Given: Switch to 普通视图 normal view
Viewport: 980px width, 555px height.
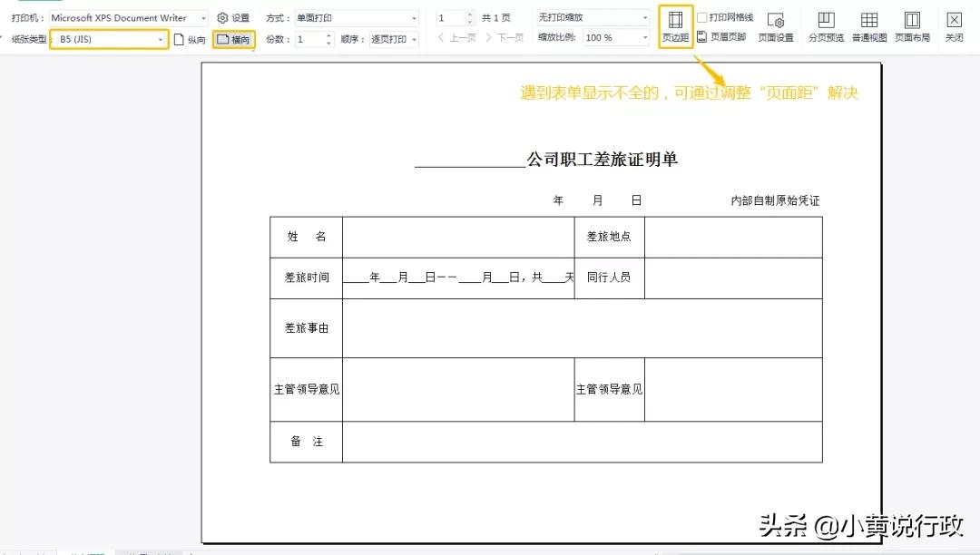Looking at the screenshot, I should (x=868, y=24).
